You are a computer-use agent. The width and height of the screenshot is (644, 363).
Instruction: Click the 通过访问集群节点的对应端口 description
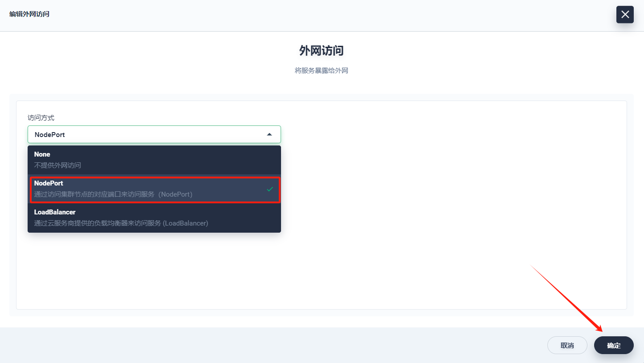click(113, 194)
